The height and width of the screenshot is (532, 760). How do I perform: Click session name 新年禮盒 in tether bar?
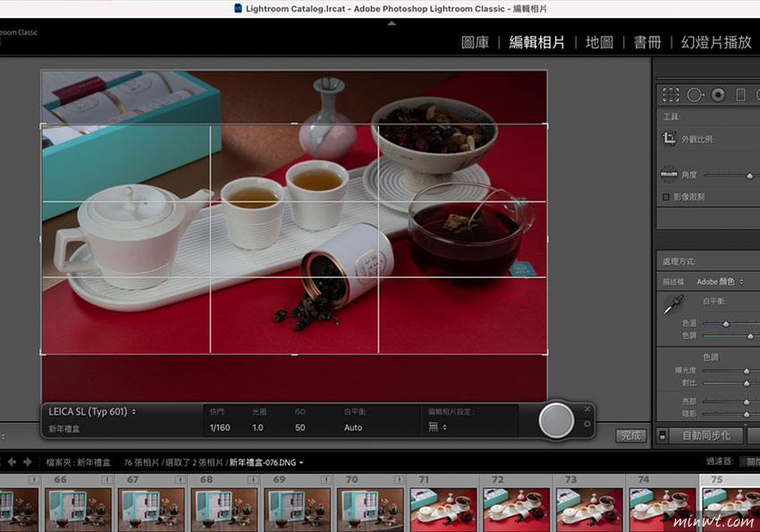coord(64,429)
